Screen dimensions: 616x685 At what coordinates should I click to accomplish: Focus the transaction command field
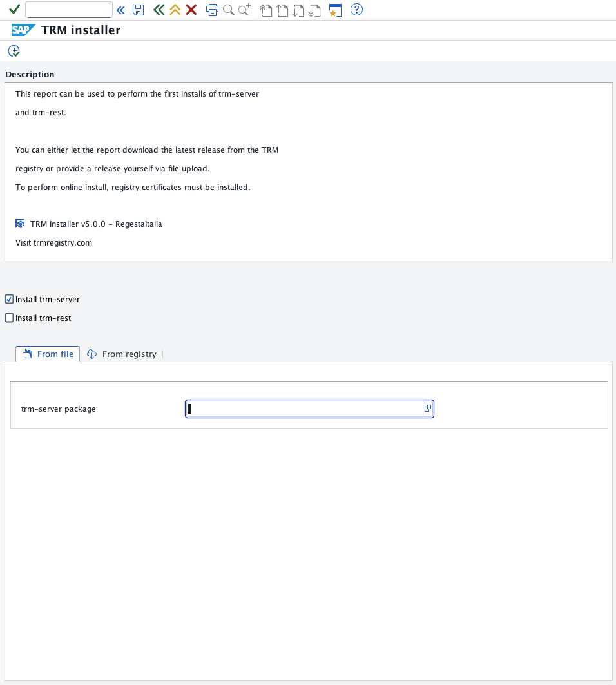[x=68, y=10]
